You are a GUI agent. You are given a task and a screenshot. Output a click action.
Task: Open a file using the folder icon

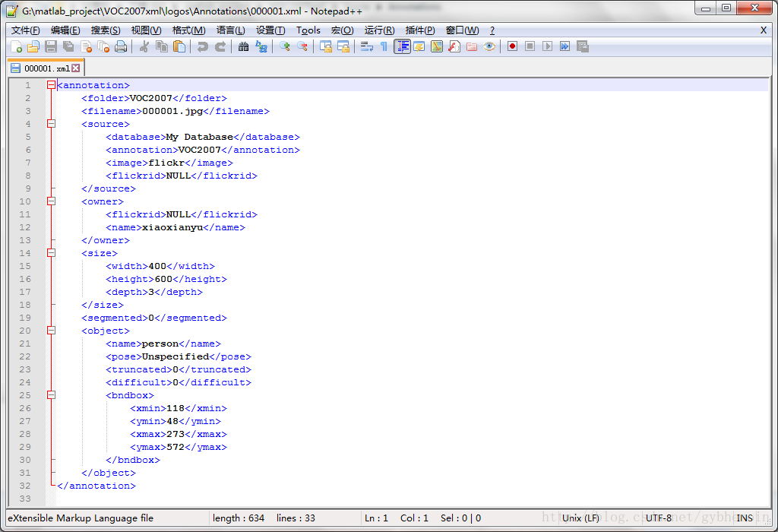[33, 46]
